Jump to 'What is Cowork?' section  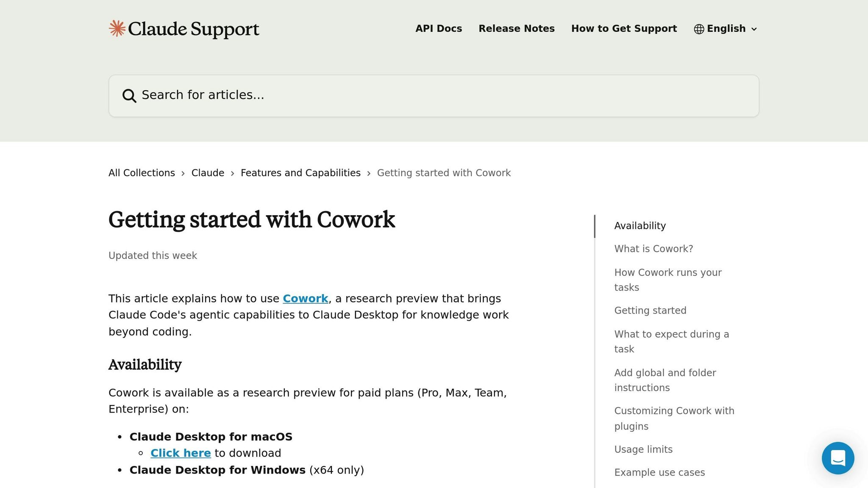(x=654, y=249)
